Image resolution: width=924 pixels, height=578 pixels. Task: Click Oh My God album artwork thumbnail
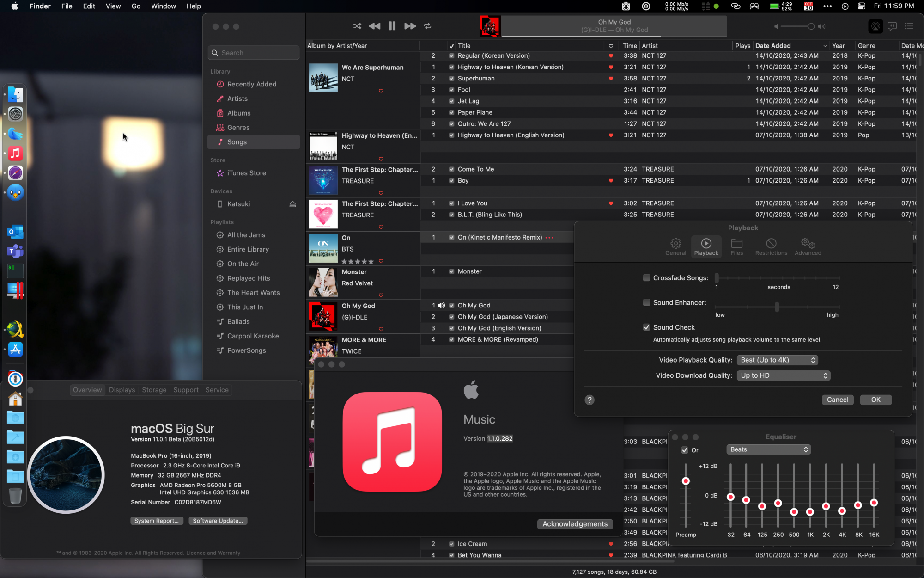pos(323,316)
